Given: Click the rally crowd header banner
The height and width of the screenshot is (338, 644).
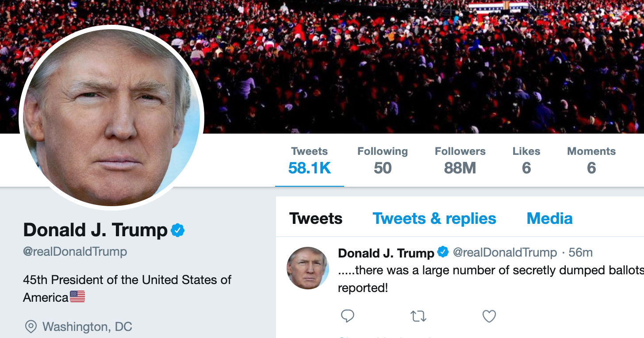Looking at the screenshot, I should pyautogui.click(x=398, y=66).
